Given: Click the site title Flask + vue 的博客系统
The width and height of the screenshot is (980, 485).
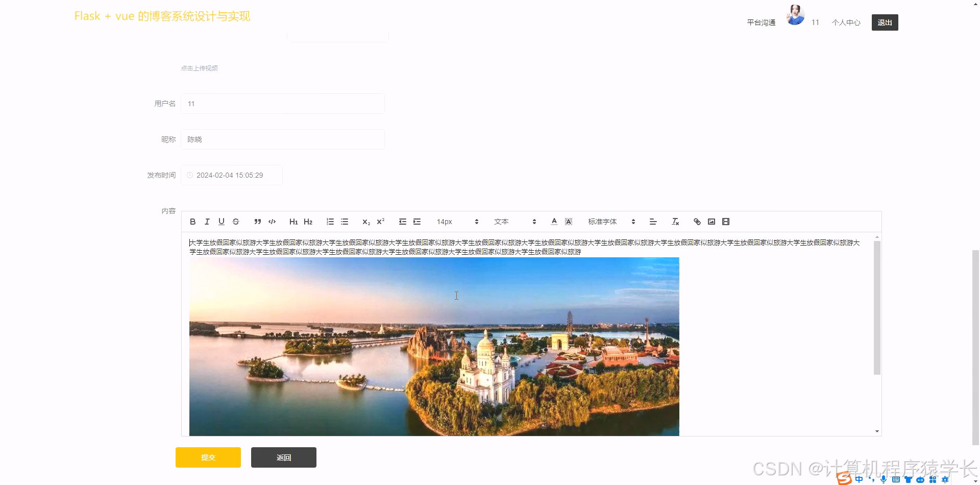Looking at the screenshot, I should click(x=162, y=16).
